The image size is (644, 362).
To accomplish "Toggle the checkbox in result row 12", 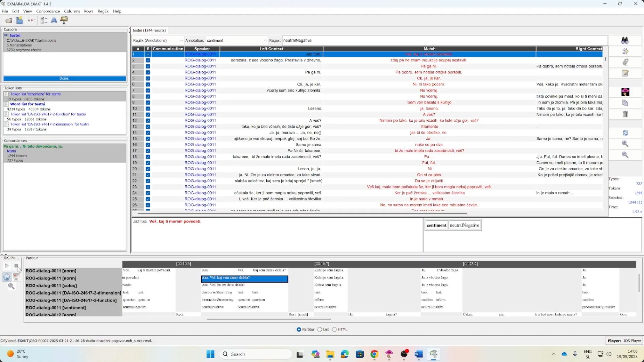I will (148, 121).
